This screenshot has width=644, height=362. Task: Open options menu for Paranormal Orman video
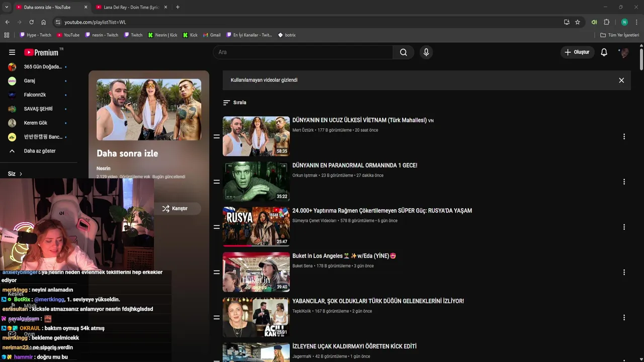point(624,182)
